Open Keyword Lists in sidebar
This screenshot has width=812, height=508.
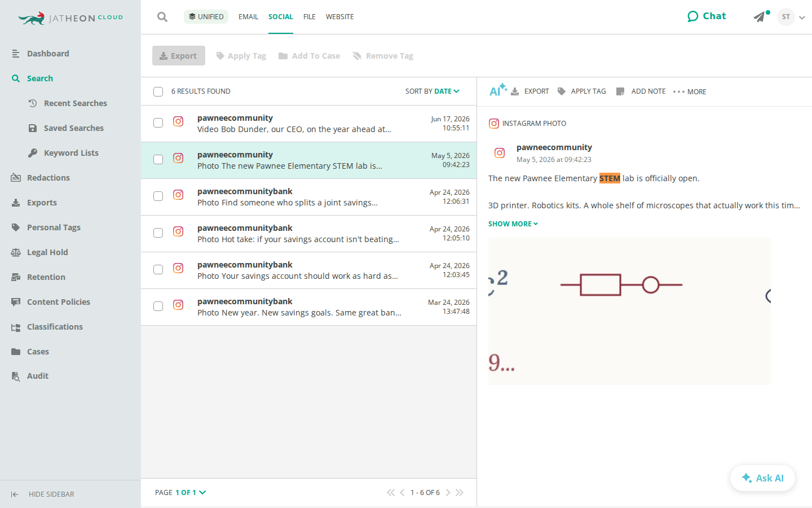tap(71, 153)
